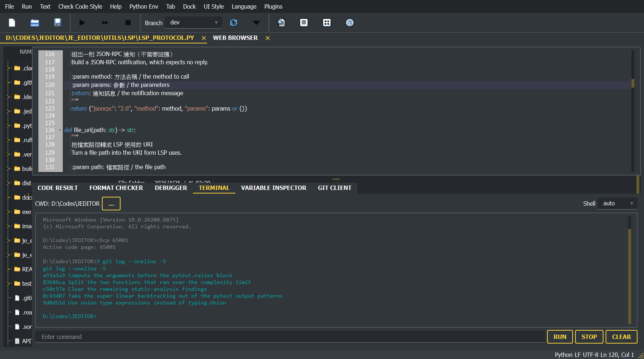The height and width of the screenshot is (359, 644).
Task: Click line number 123 in the gutter
Action: point(50,108)
